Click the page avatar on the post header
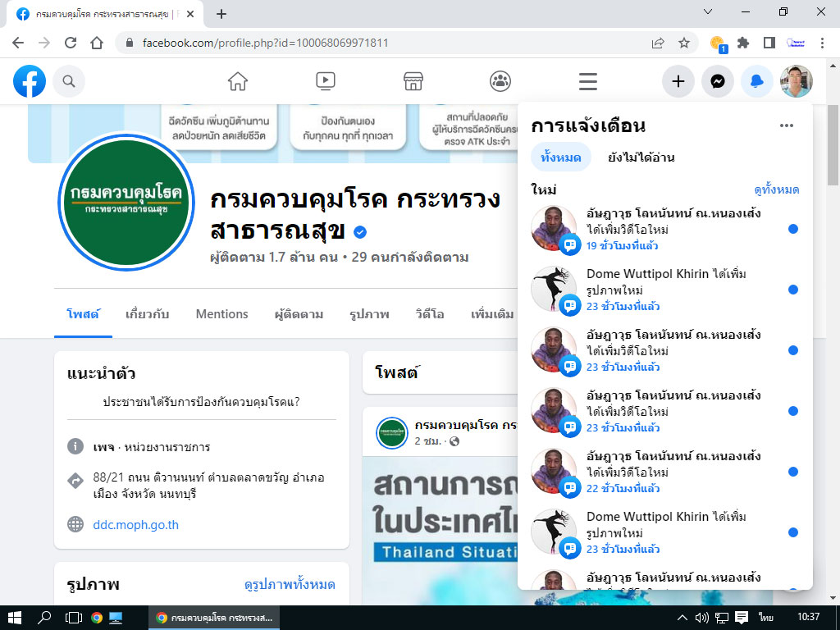 (392, 433)
